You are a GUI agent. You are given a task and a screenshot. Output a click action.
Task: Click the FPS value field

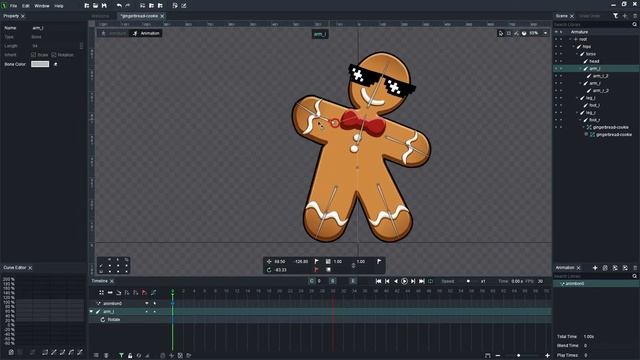pos(541,281)
